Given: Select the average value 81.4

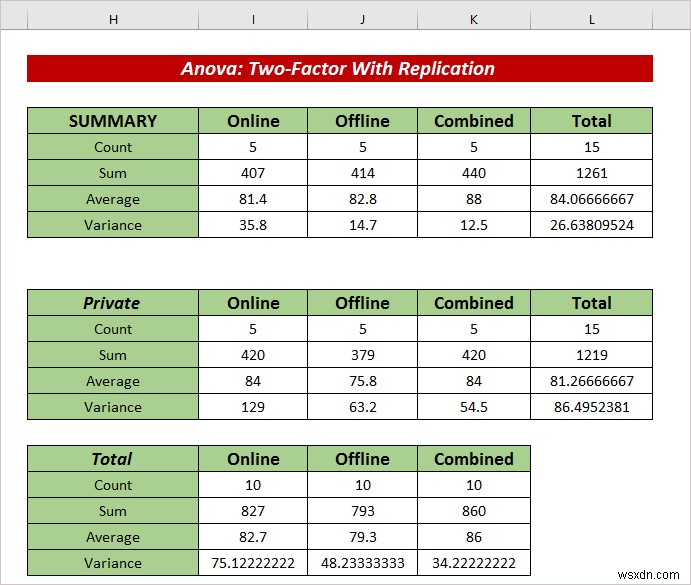Looking at the screenshot, I should 253,199.
